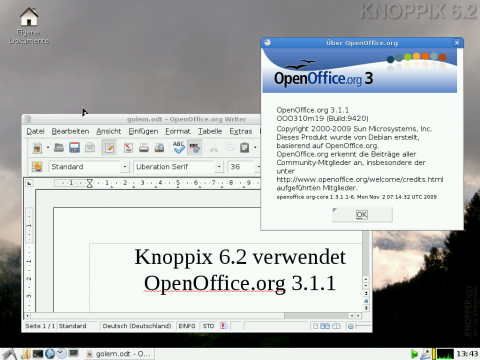This screenshot has width=480, height=360.
Task: Click the misspelled text 'OpenOffice.org 3.1.1'
Action: (x=240, y=283)
